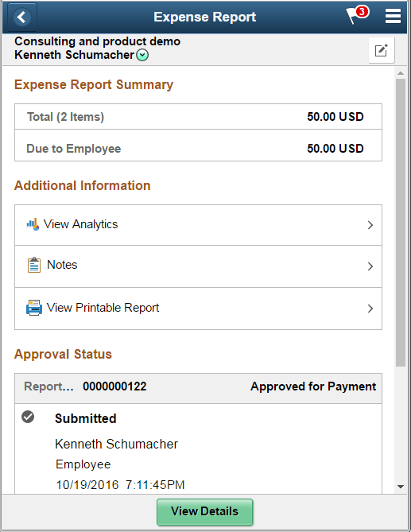Screen dimensions: 411x532
Task: Click the Total amount 50.00 USD
Action: [335, 117]
